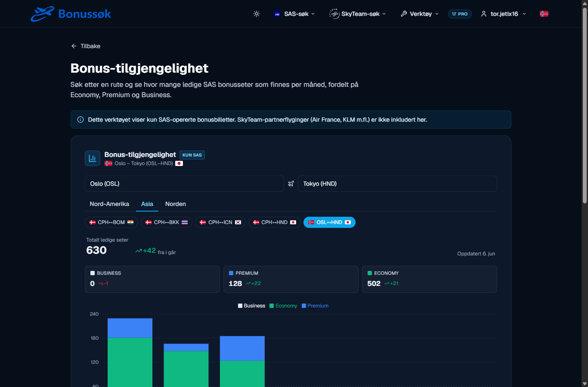588x387 pixels.
Task: Expand the SkyTeam-søk dropdown menu
Action: [x=358, y=14]
